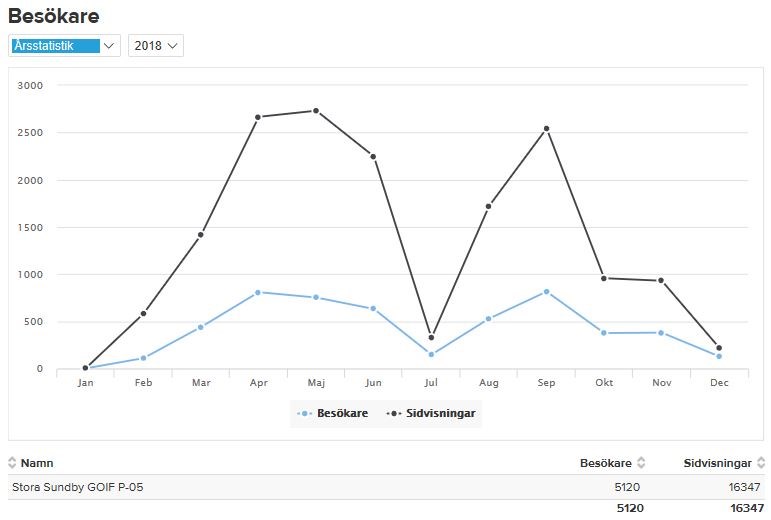
Task: Open the 2018 year dropdown
Action: pos(156,46)
